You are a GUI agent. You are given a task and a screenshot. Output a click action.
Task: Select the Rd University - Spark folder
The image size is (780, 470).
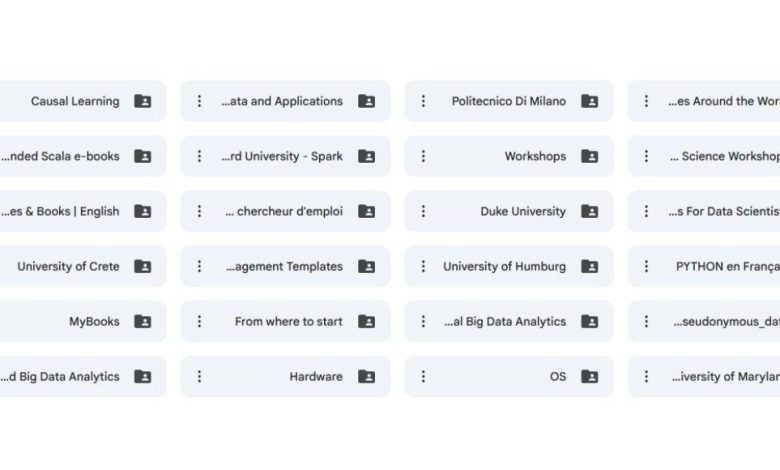pos(281,156)
